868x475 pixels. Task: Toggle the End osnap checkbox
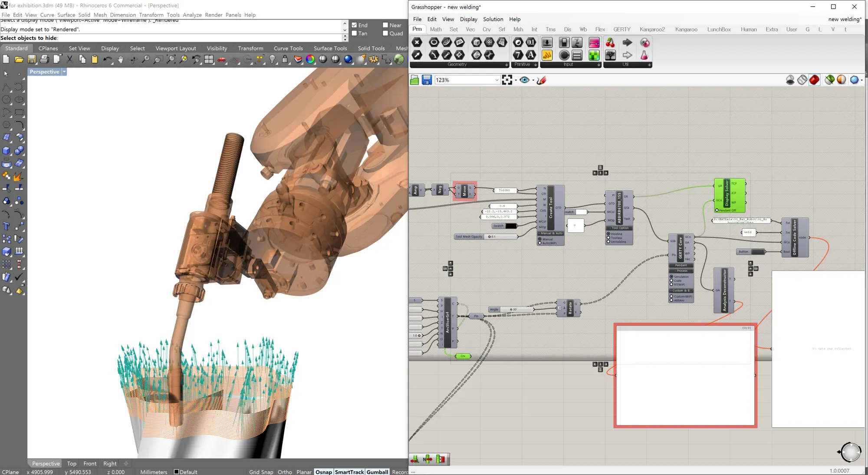coord(354,25)
